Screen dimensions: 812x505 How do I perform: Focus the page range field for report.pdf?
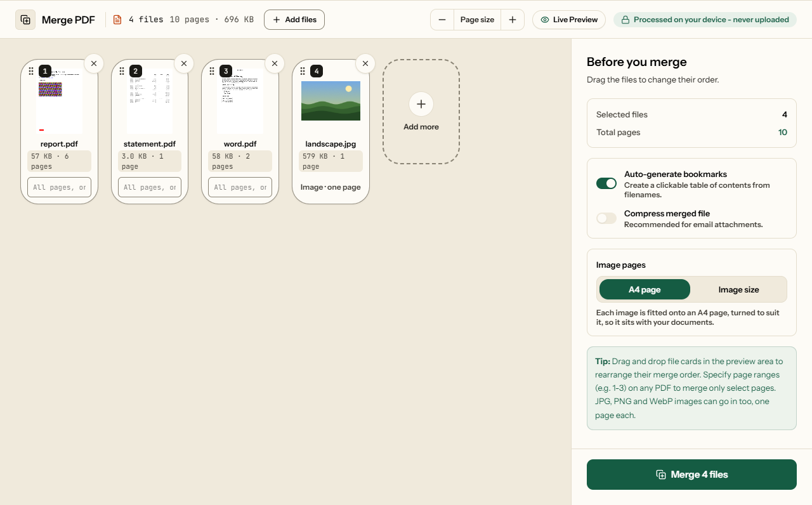[x=60, y=187]
